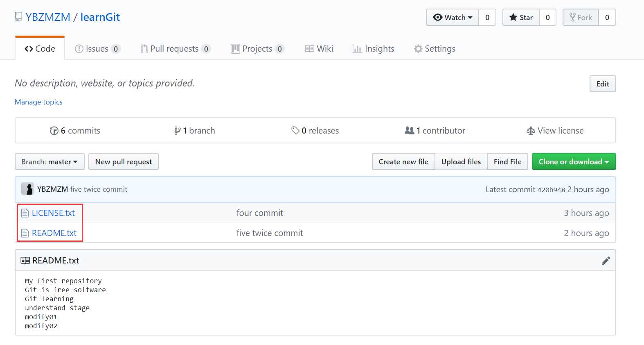Viewport: 644px width, 345px height.
Task: Click the LICENSE.txt file icon
Action: pos(25,213)
